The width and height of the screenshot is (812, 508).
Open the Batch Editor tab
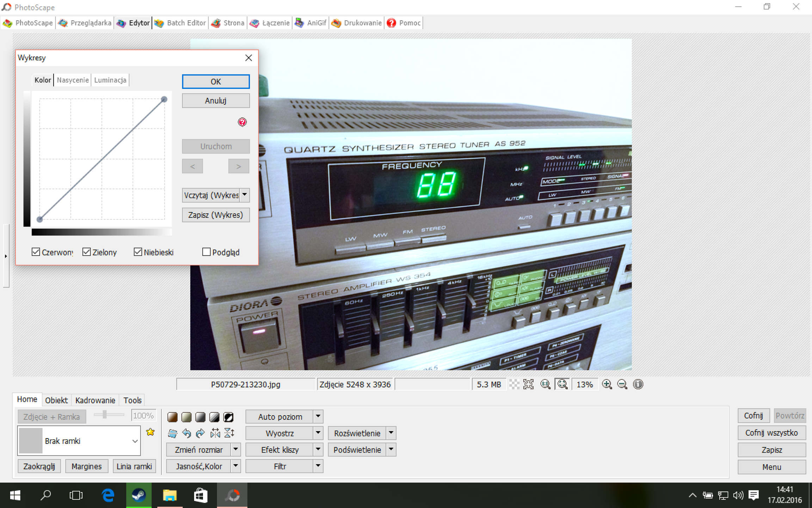click(x=180, y=23)
